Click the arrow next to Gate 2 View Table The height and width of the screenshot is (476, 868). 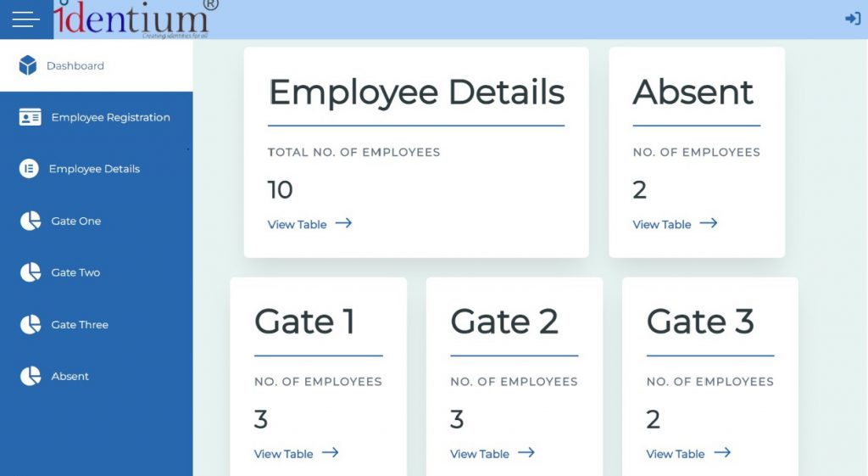pos(526,453)
